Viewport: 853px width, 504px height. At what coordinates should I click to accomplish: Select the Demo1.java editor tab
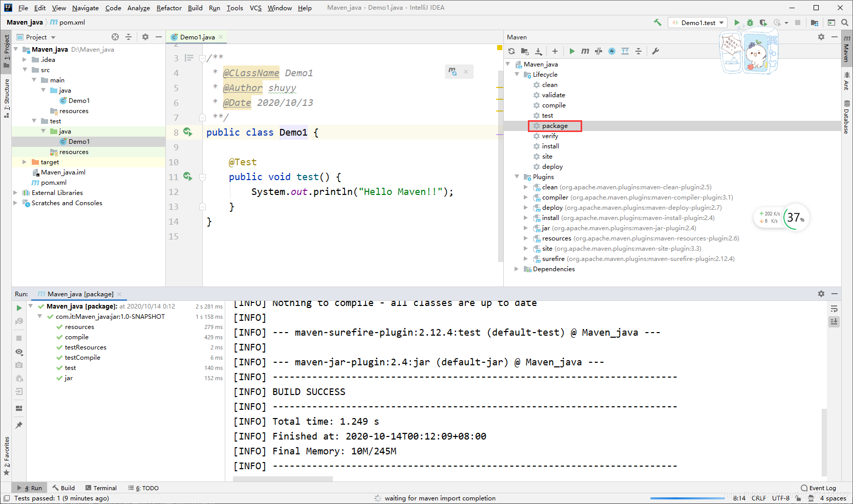click(x=197, y=37)
